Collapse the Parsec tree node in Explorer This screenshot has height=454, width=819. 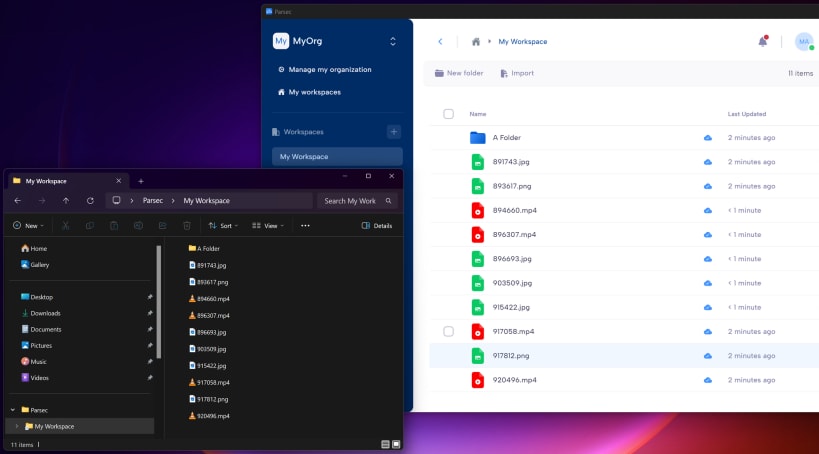[13, 410]
